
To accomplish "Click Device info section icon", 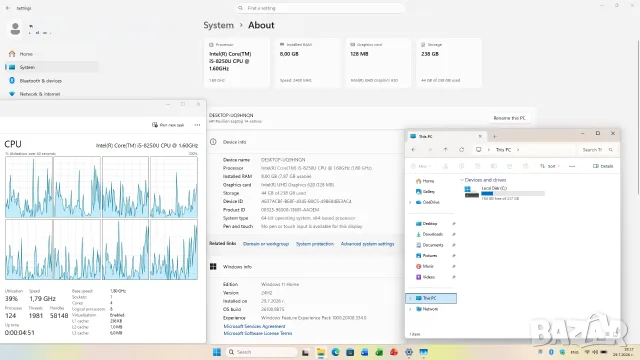I will tap(213, 142).
